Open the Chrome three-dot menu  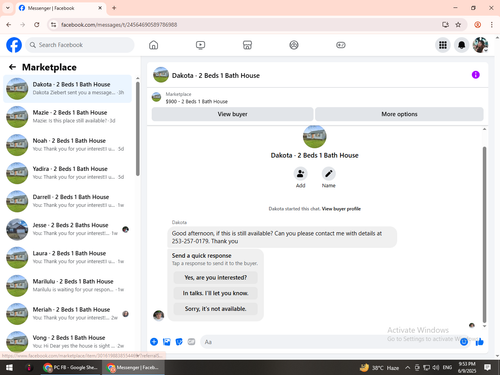[x=492, y=25]
